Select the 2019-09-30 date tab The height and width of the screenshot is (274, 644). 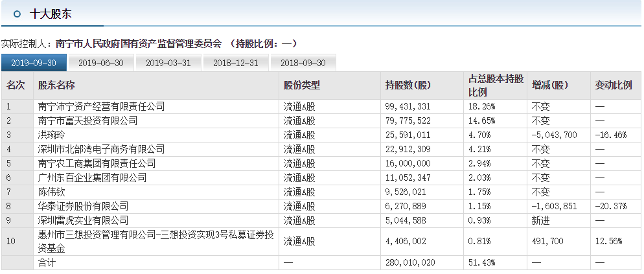click(x=34, y=63)
